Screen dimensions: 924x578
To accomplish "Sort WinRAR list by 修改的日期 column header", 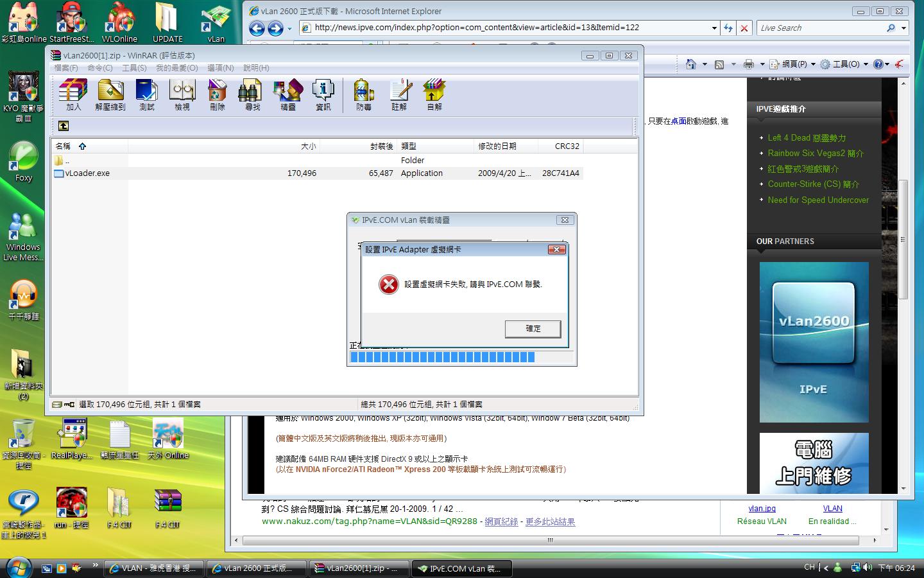I will click(505, 146).
